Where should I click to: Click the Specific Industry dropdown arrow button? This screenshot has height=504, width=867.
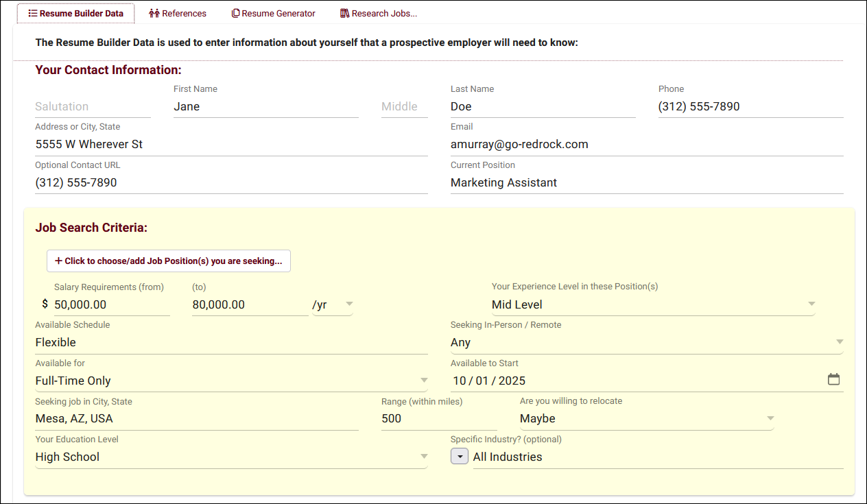click(x=460, y=457)
